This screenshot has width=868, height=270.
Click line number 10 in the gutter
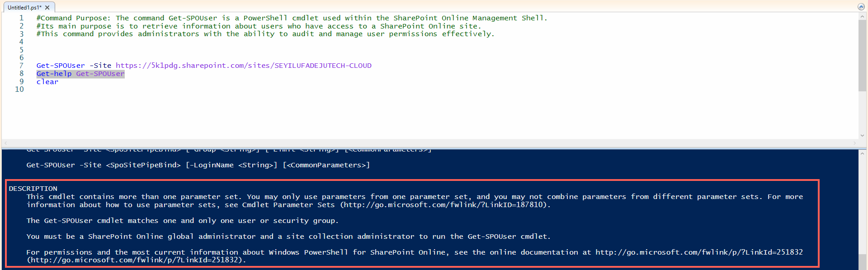click(19, 90)
